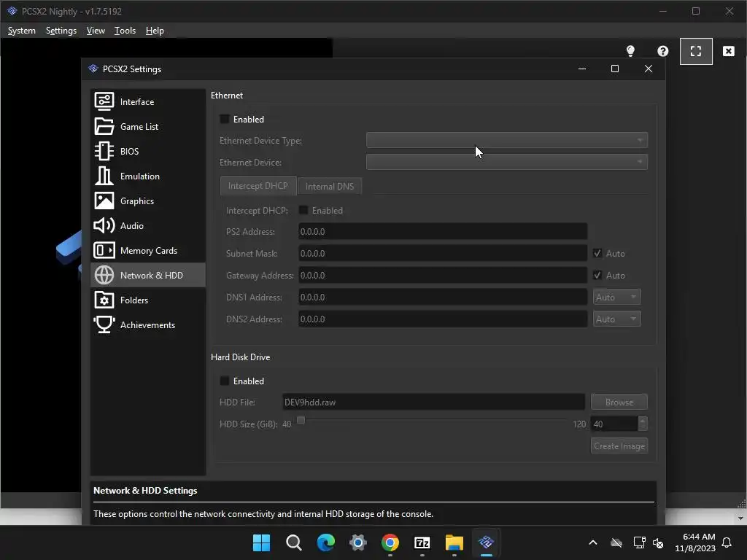Click in the DNS1 Address field
The image size is (747, 560).
pyautogui.click(x=443, y=297)
